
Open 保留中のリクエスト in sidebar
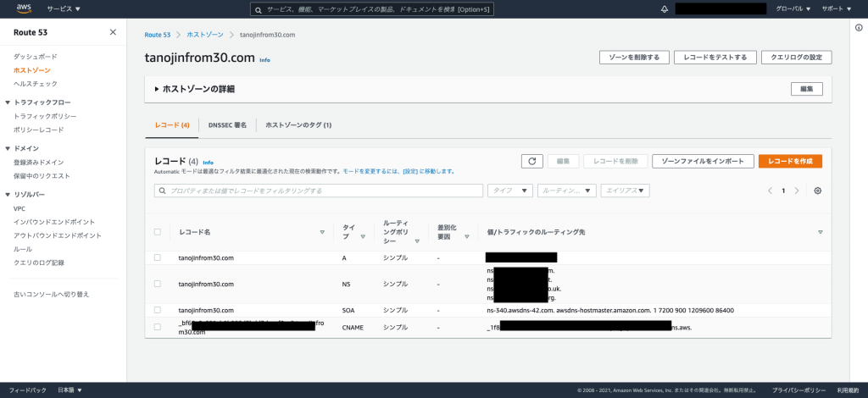click(x=42, y=176)
